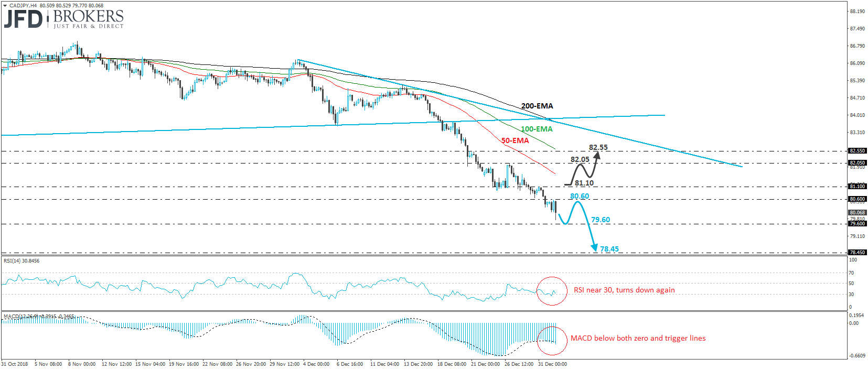Click the RSI(14) 30.8456 indicator label
The image size is (868, 370).
22,260
